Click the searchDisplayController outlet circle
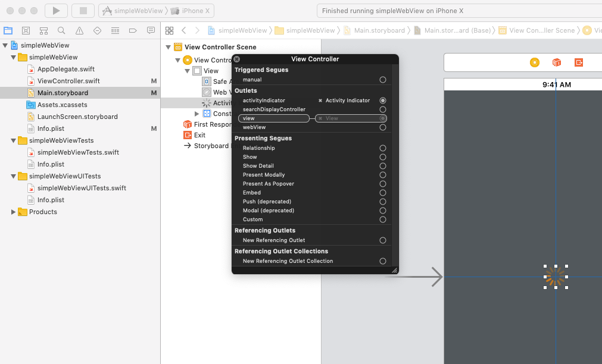 point(383,109)
